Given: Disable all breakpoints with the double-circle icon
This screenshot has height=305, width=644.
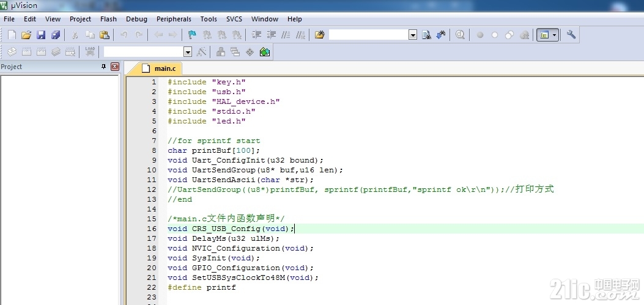Looking at the screenshot, I should coord(509,35).
